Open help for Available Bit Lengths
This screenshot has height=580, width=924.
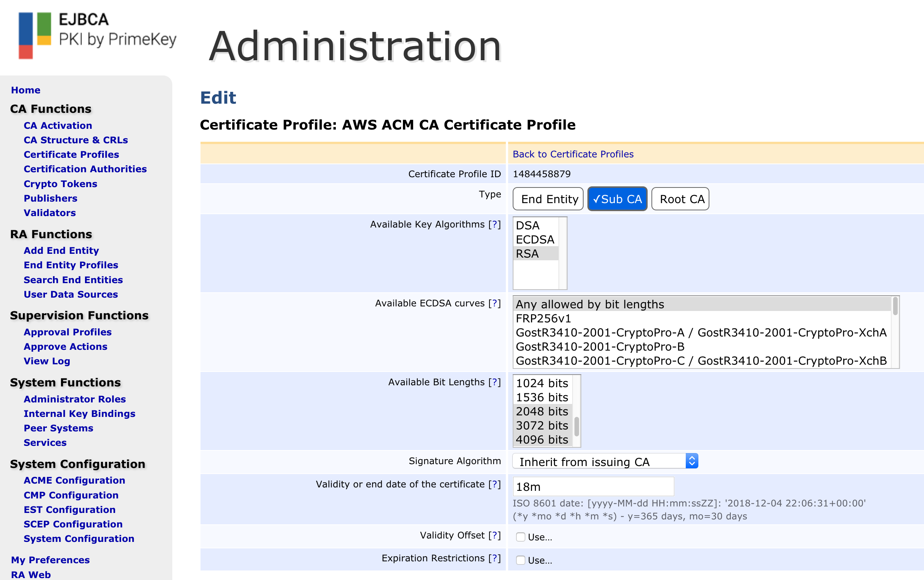(x=495, y=382)
